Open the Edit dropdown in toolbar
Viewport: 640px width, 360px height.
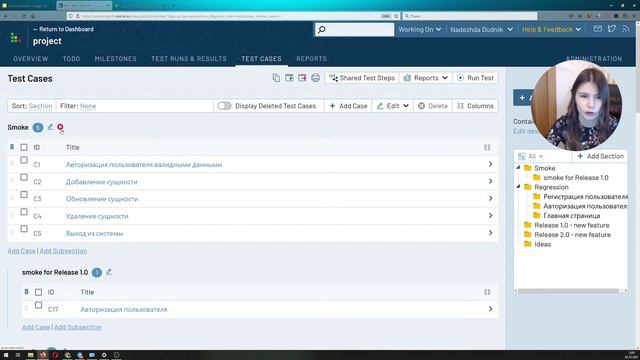(392, 106)
